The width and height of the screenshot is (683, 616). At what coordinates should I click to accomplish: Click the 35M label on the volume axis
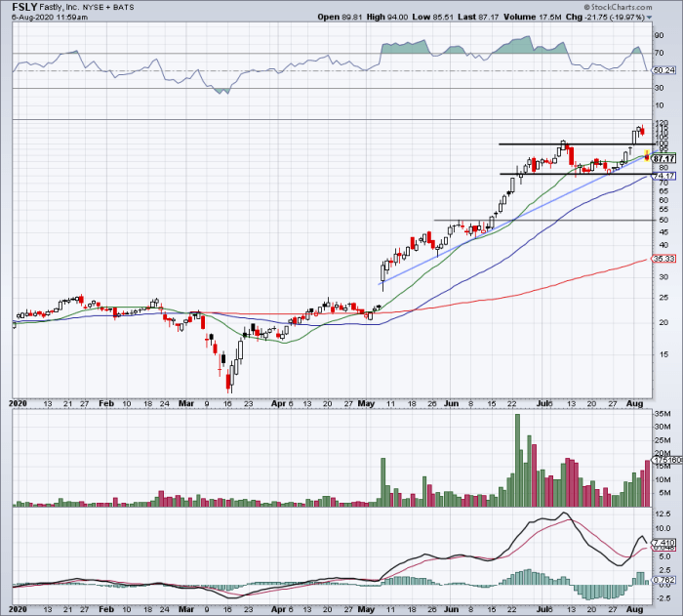[663, 414]
